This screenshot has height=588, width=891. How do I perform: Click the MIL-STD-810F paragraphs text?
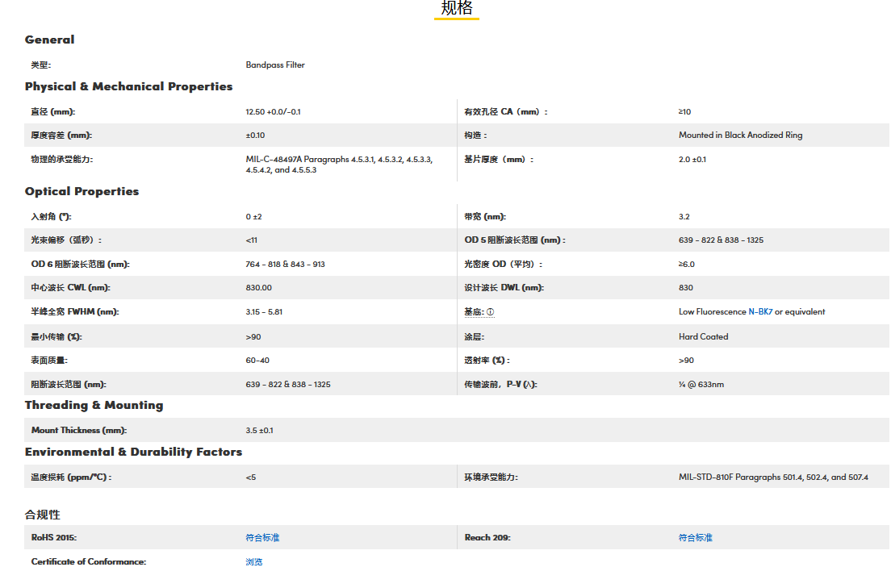772,477
